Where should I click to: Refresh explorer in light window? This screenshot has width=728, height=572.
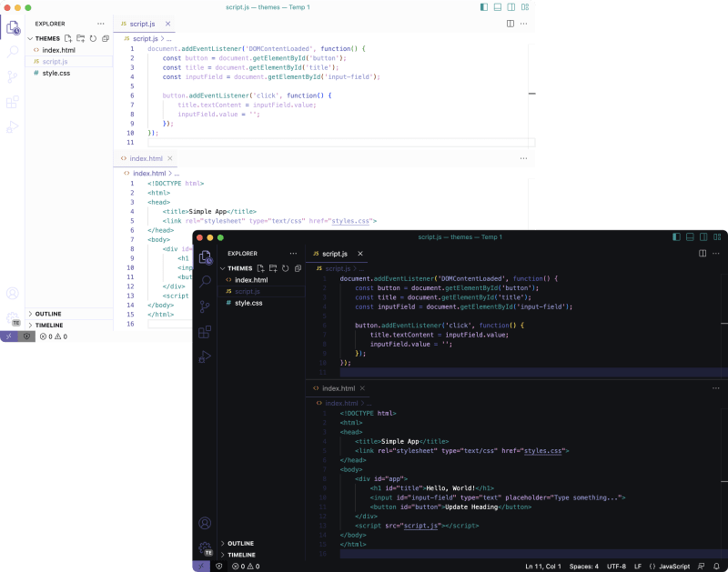(x=94, y=38)
